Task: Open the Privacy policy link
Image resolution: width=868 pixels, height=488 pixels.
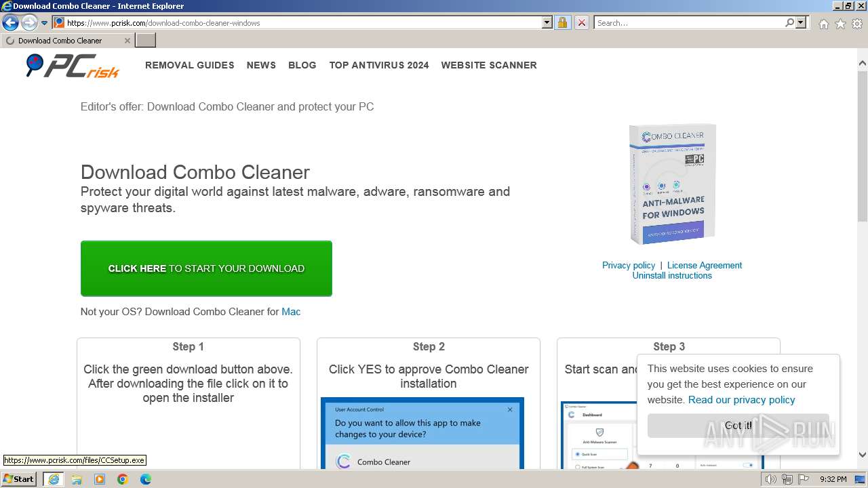Action: pos(629,265)
